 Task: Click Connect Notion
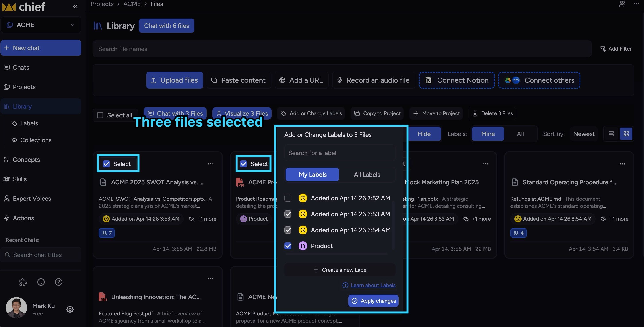pyautogui.click(x=456, y=80)
